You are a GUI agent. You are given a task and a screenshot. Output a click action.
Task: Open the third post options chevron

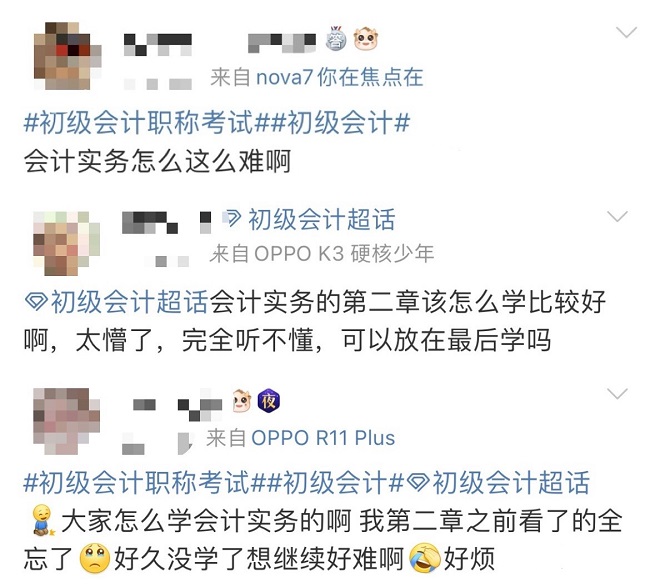pos(617,393)
